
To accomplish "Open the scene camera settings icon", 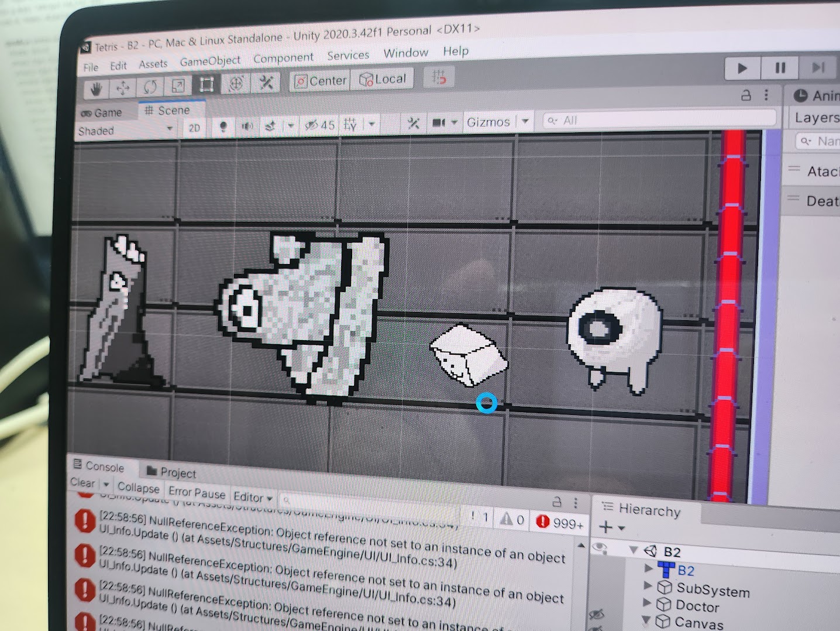I will tap(438, 122).
